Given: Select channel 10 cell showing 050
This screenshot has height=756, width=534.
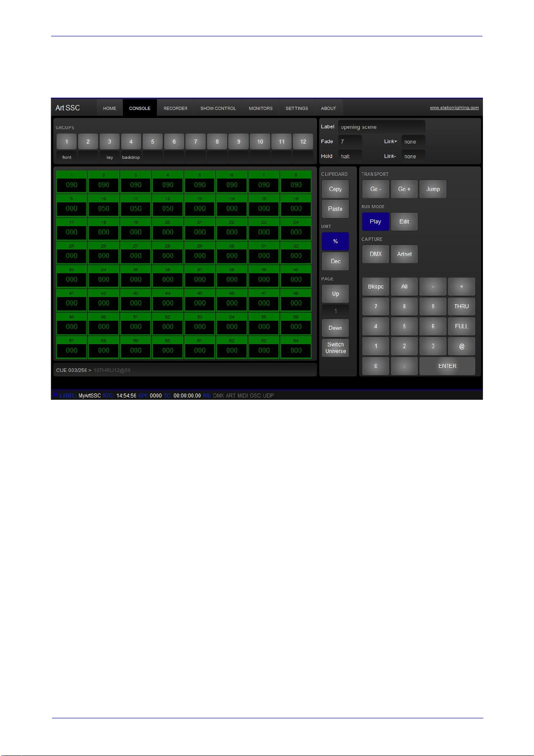Looking at the screenshot, I should click(104, 205).
